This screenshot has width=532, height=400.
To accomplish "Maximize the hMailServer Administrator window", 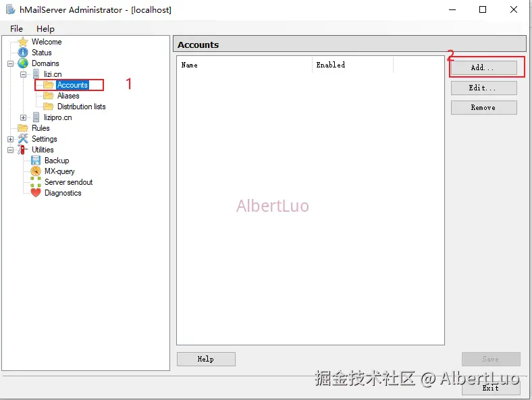I will pos(483,9).
